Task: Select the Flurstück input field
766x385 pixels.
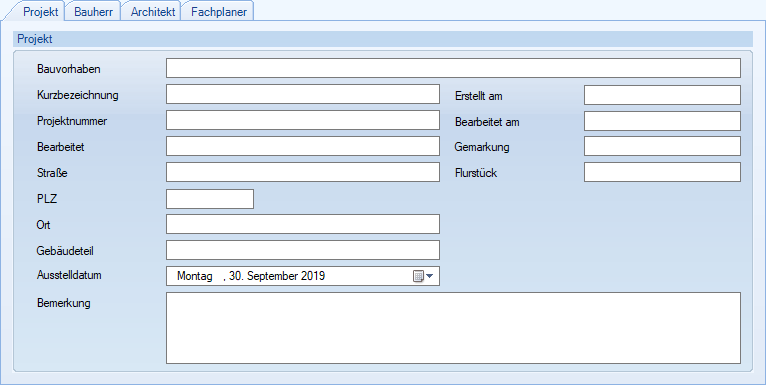Action: click(x=662, y=172)
